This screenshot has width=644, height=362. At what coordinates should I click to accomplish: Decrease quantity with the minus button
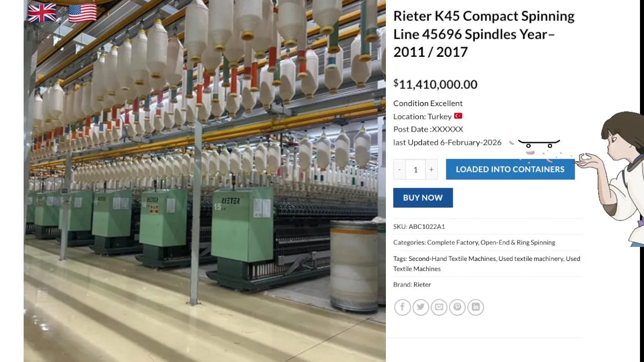(399, 169)
